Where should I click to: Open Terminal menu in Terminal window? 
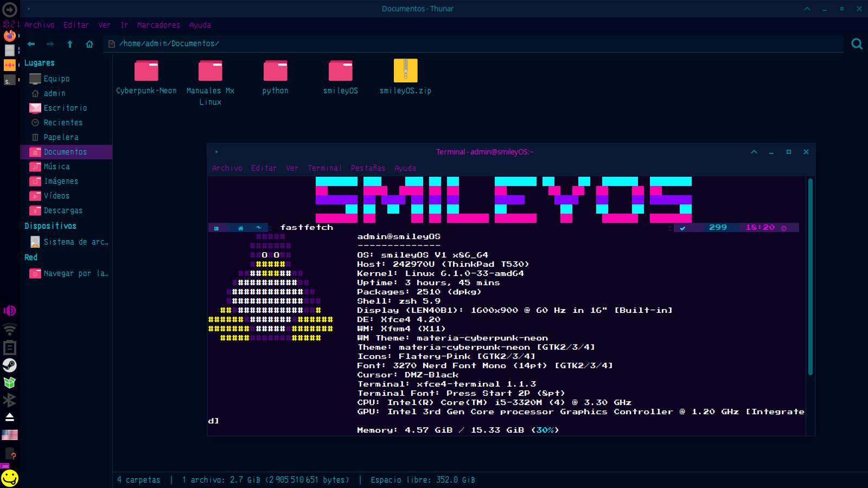pos(324,168)
